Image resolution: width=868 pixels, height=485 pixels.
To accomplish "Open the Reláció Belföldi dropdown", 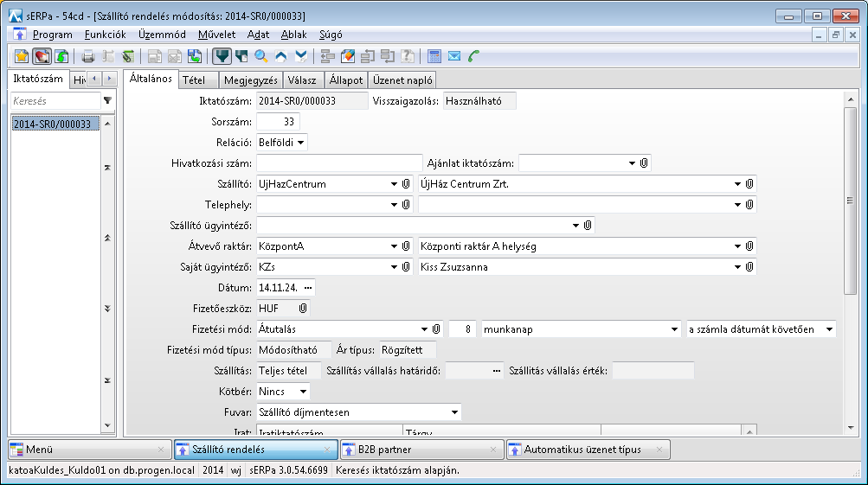I will 300,143.
